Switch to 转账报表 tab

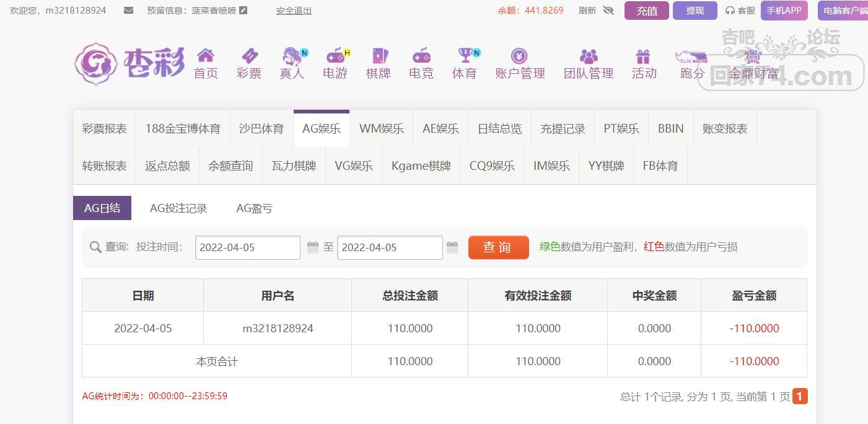pyautogui.click(x=104, y=166)
